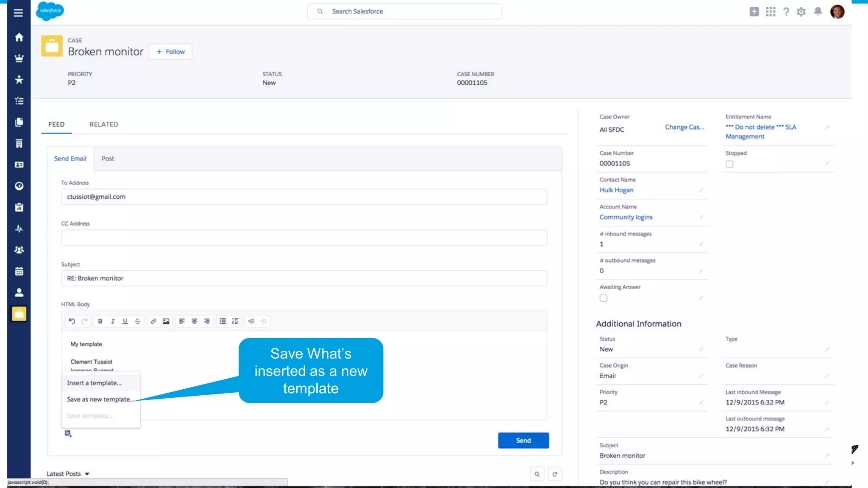Send the email with the Send button
Screen dimensions: 868x488
point(523,441)
